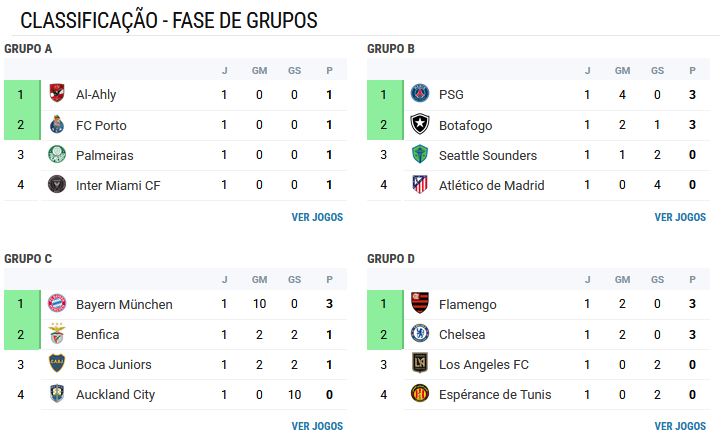Click the Botafogo star shield logo
The width and height of the screenshot is (720, 443).
click(x=420, y=124)
